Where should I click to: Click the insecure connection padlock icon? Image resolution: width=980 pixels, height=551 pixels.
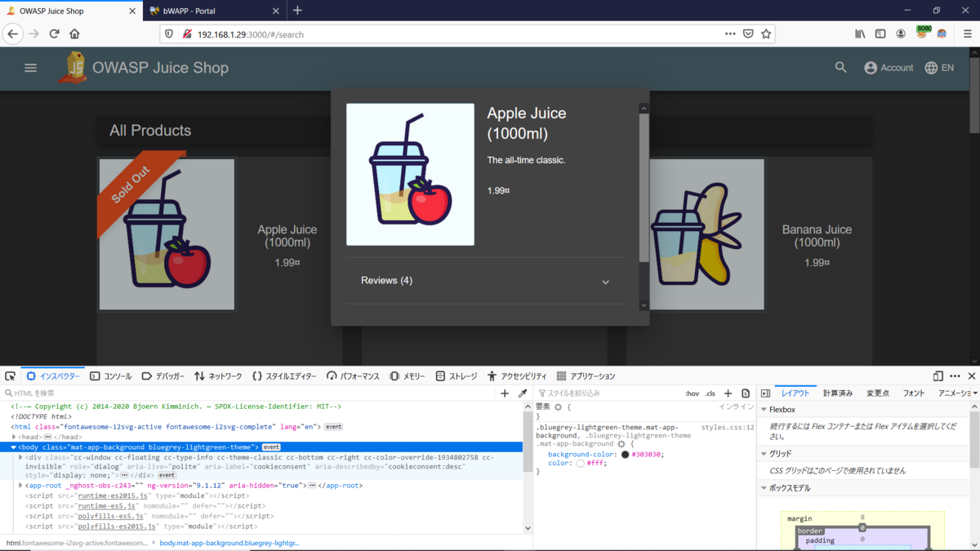(187, 34)
